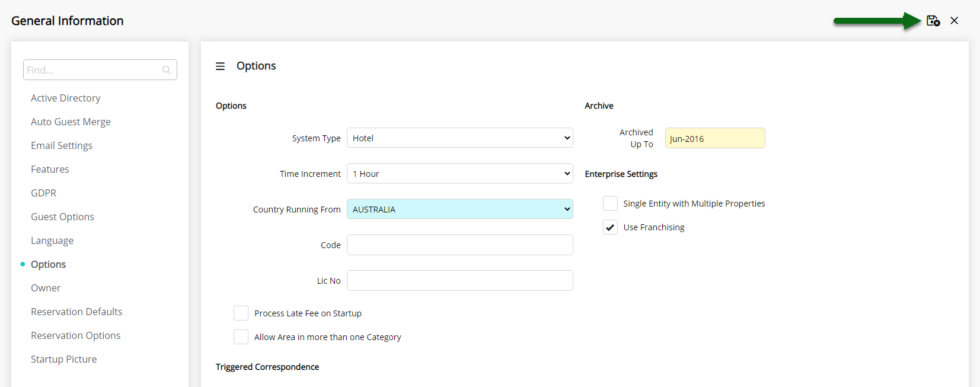Open Reservation Defaults section
Screen dimensions: 980x387
click(76, 312)
